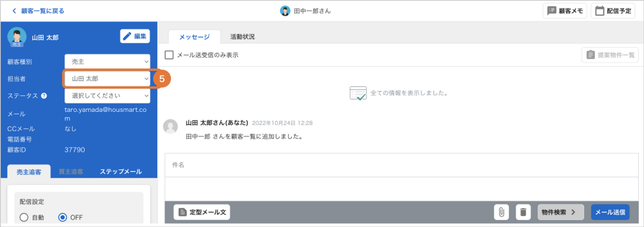Click the clipboard icon in 提案物件一覧
The image size is (644, 227).
(x=591, y=55)
